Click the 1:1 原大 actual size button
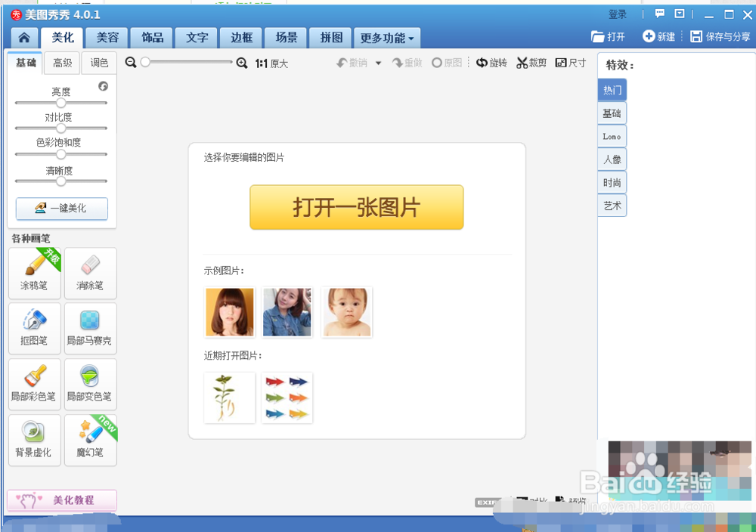756x532 pixels. click(271, 63)
